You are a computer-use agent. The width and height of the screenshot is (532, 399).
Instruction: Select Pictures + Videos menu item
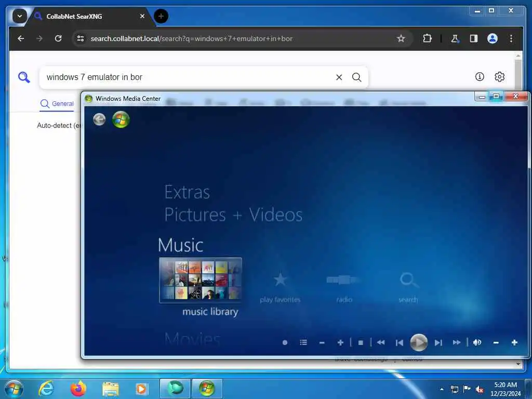(x=233, y=215)
